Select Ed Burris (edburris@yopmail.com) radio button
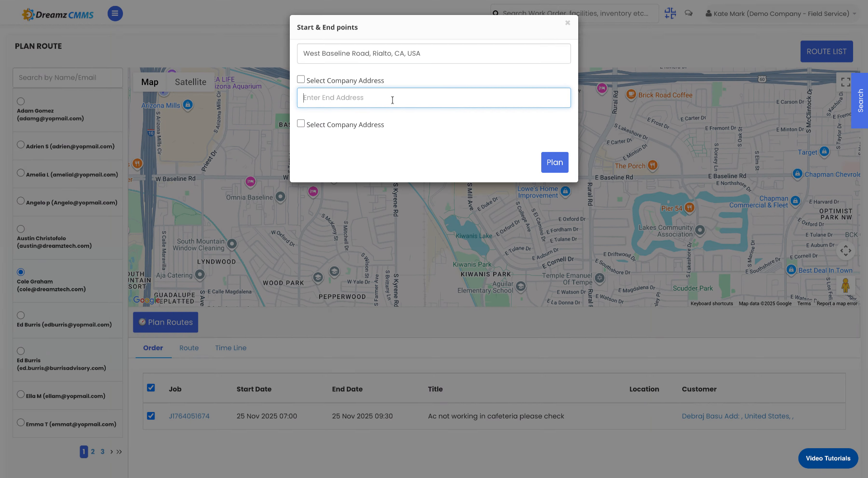 tap(21, 315)
